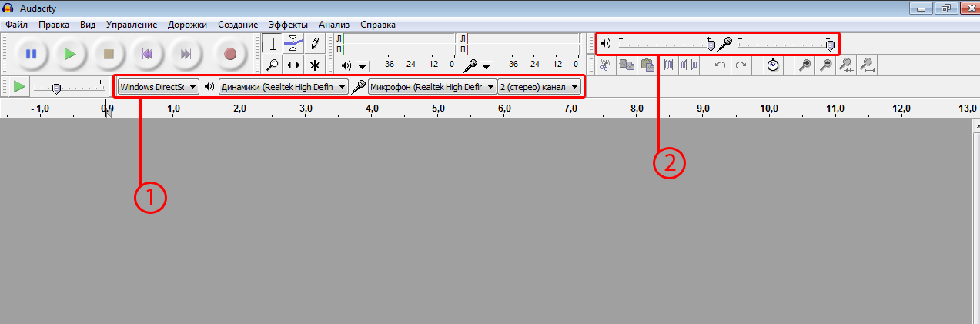Viewport: 980px width, 324px height.
Task: Click the Fit Project zoom icon
Action: pyautogui.click(x=867, y=65)
